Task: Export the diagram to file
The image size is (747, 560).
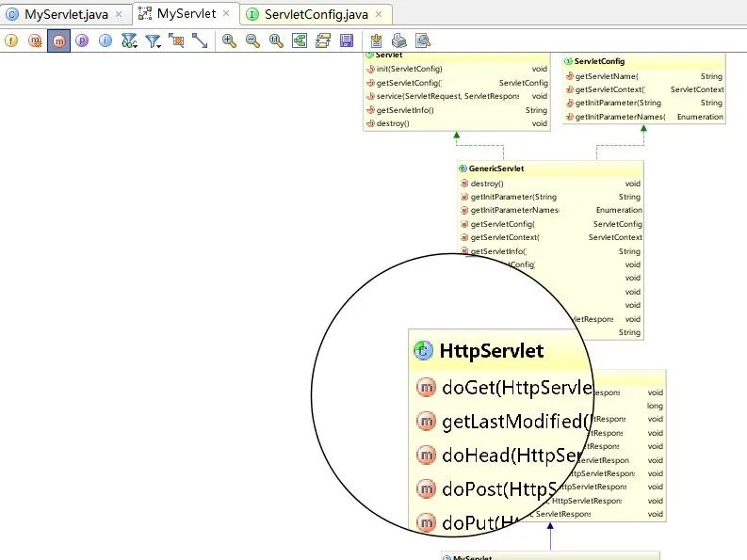Action: (376, 41)
